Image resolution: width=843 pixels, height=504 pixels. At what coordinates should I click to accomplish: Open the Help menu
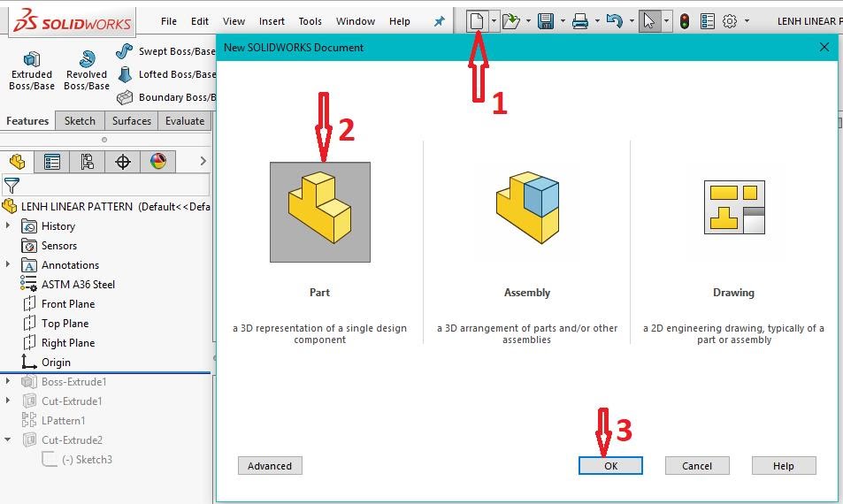[x=400, y=21]
